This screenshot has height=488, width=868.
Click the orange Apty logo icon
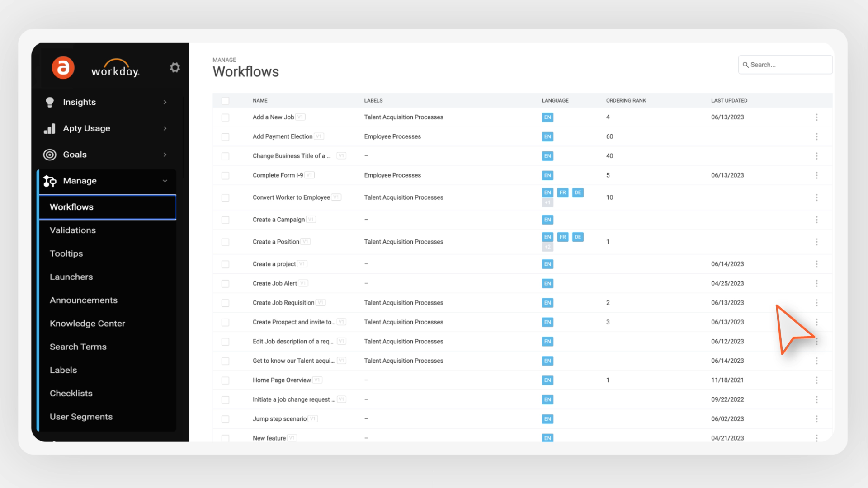point(63,68)
